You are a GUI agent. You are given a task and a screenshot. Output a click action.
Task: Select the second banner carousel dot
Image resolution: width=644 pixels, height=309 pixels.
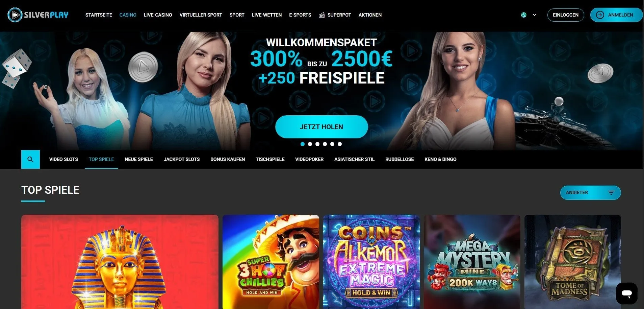[x=310, y=144]
